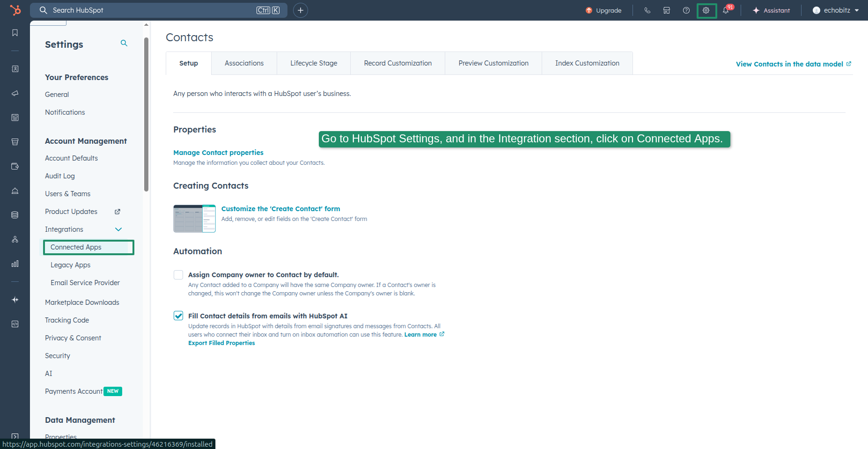Open the calling icon in the top navigation
This screenshot has height=449, width=868.
[647, 10]
